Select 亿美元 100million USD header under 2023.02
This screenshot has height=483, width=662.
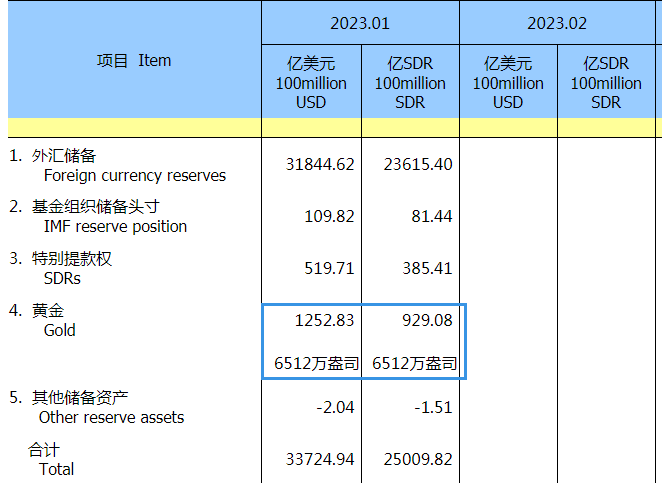(508, 82)
